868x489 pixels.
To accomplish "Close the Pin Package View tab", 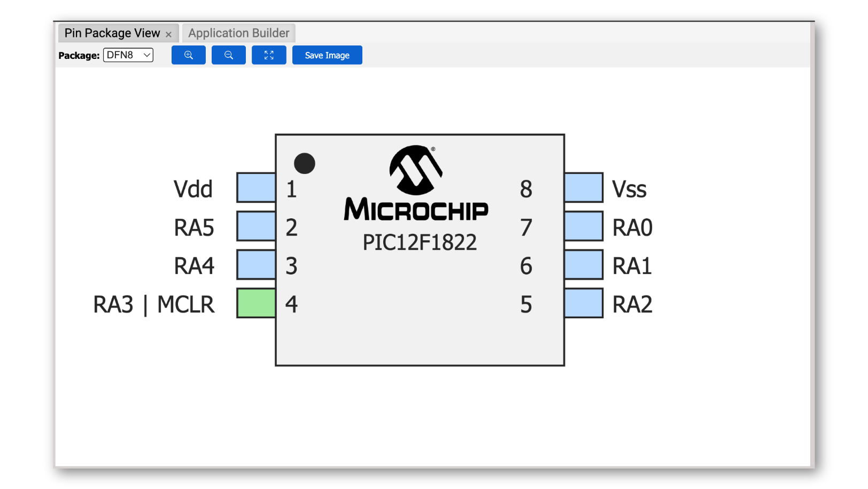I will tap(168, 34).
